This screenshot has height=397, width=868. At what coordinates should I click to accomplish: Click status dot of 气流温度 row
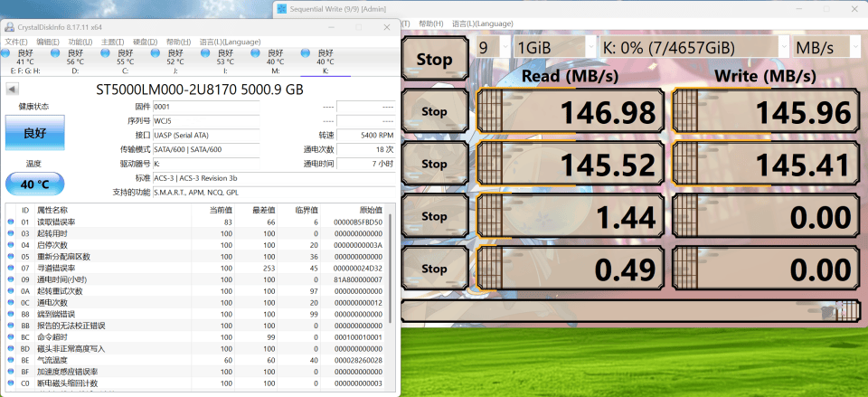click(11, 360)
